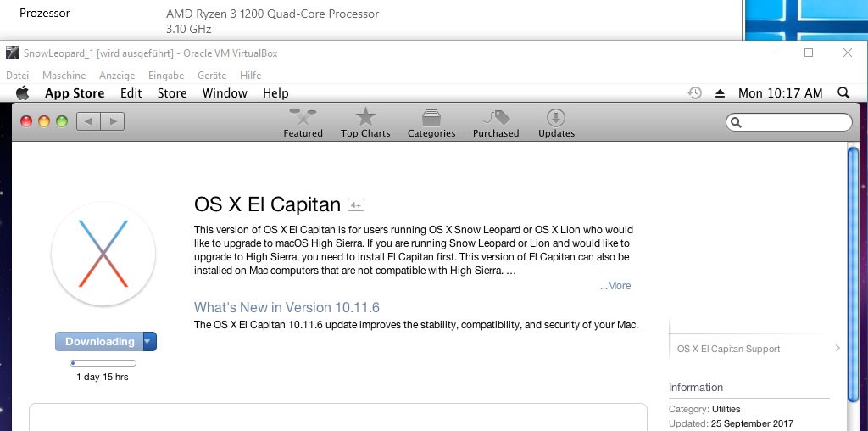Open the Top Charts section

(x=365, y=123)
